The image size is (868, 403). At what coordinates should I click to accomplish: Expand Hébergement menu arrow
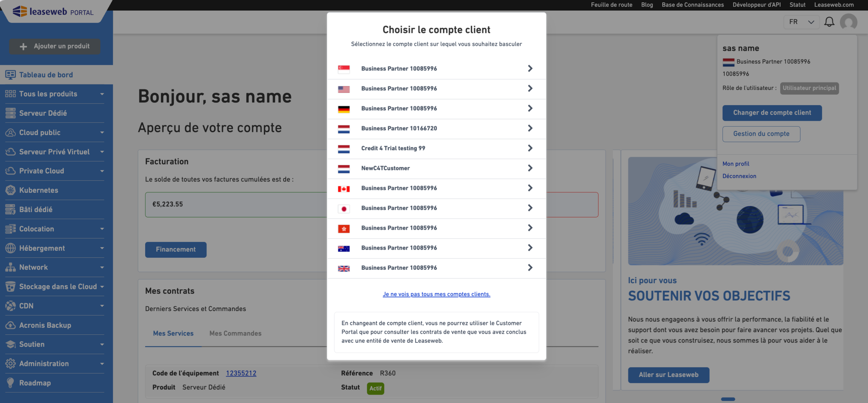[102, 248]
